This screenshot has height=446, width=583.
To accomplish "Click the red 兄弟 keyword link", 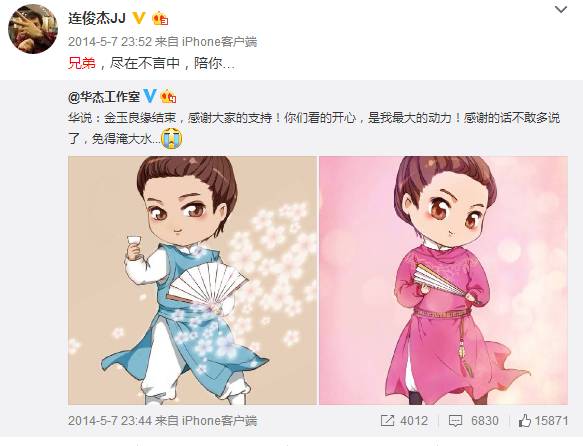I will pos(82,63).
